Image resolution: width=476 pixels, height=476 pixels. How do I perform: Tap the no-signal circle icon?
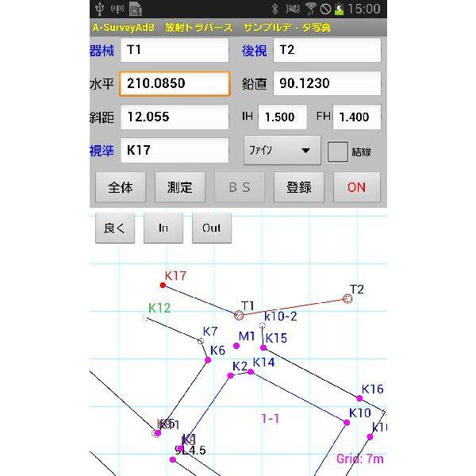tap(325, 9)
